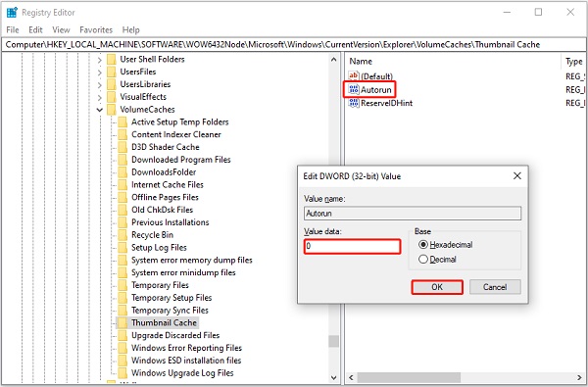Viewport: 588px width, 387px height.
Task: Select the System error minidump files key
Action: (183, 272)
